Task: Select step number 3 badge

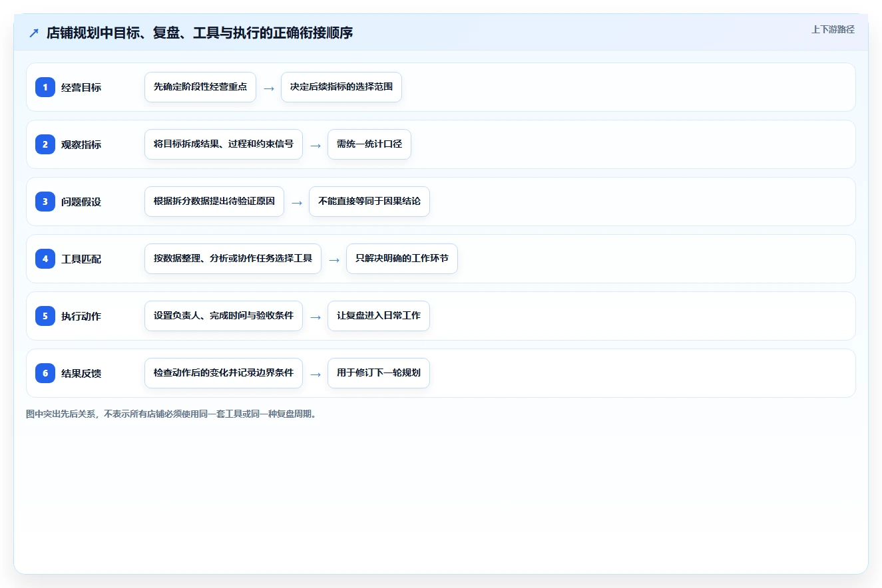Action: [45, 201]
